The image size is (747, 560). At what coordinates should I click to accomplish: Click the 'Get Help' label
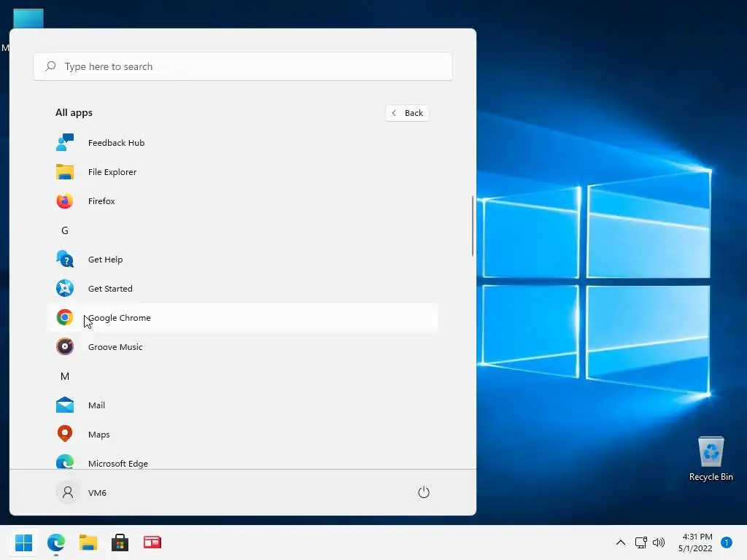click(x=105, y=260)
